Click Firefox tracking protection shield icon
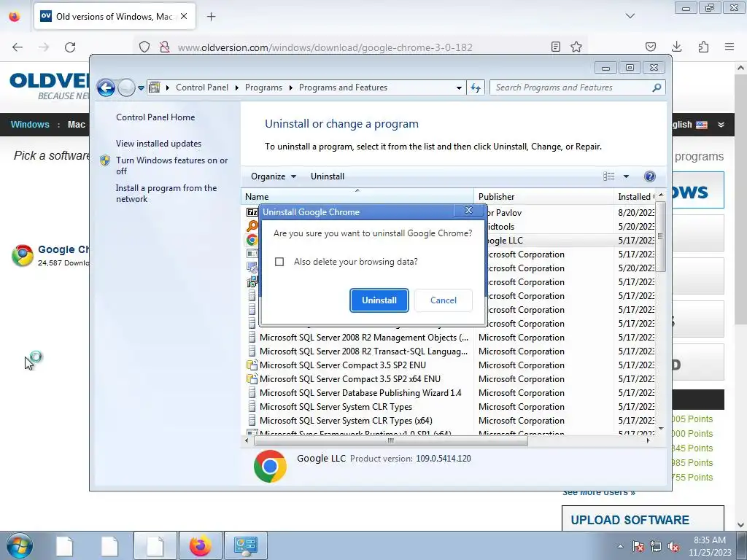747x560 pixels. (x=144, y=47)
